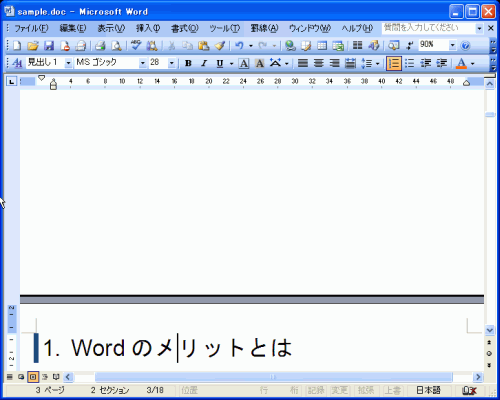This screenshot has width=500, height=400.
Task: Insert a table from the toolbar
Action: [x=322, y=45]
